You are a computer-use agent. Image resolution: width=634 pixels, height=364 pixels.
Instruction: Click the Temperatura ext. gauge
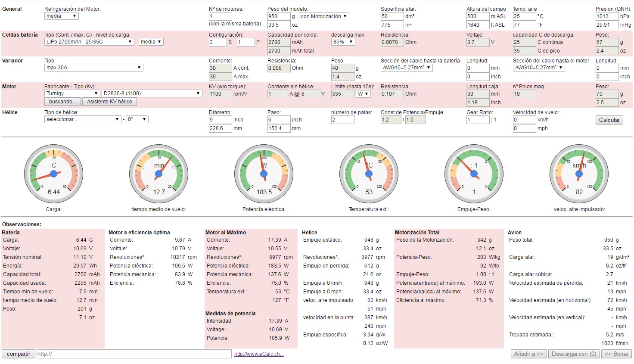click(369, 174)
